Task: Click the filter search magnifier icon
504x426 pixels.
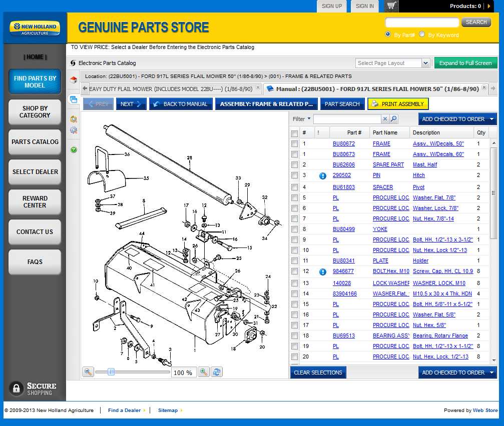Action: point(394,119)
